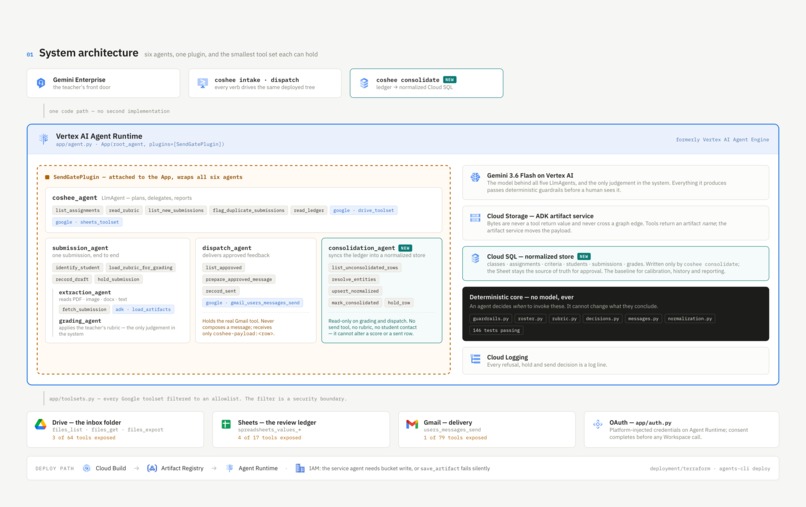Click the Artifact Registry bracket icon

[152, 468]
